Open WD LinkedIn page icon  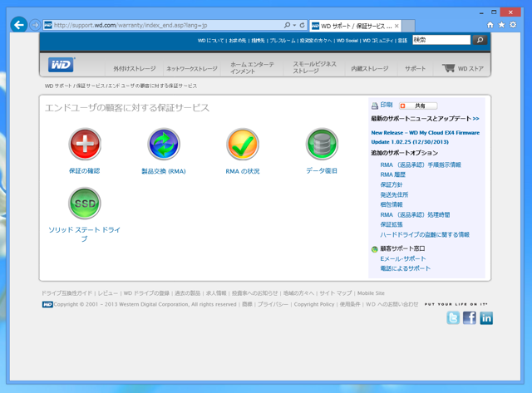486,318
